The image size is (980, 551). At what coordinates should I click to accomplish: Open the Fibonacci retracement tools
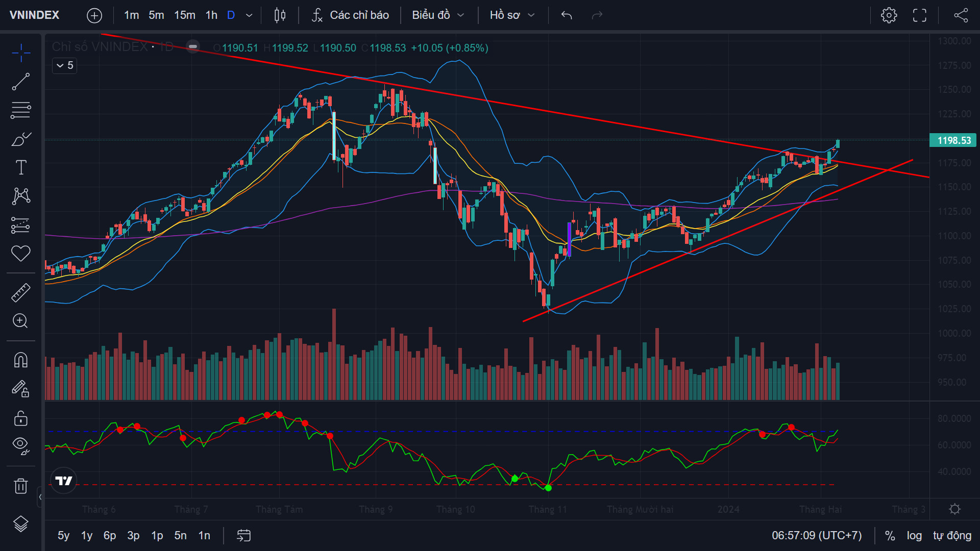21,110
